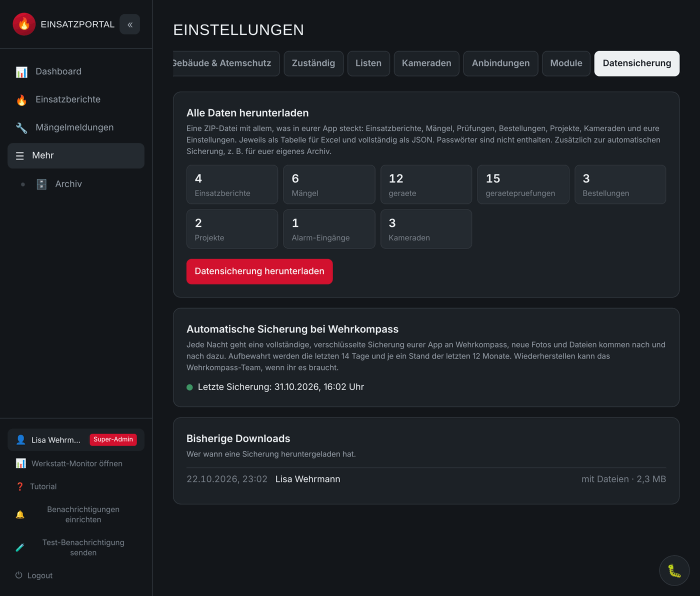Open the Module tab
The height and width of the screenshot is (596, 700).
pos(566,63)
